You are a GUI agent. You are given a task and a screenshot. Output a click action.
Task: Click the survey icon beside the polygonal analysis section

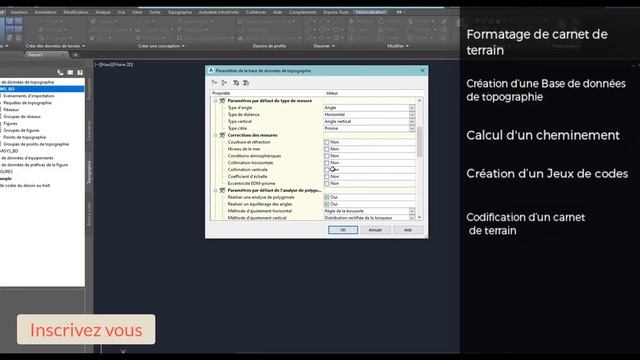pos(222,190)
